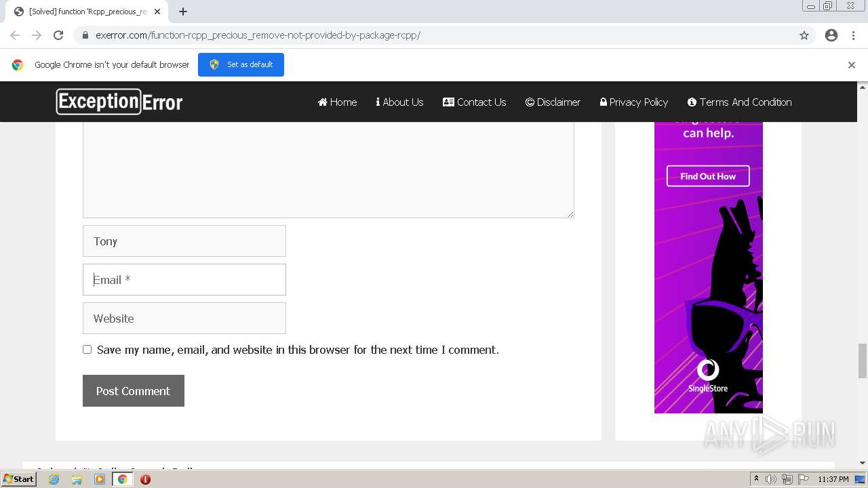This screenshot has width=868, height=488.
Task: Click the Website input field
Action: click(x=184, y=318)
